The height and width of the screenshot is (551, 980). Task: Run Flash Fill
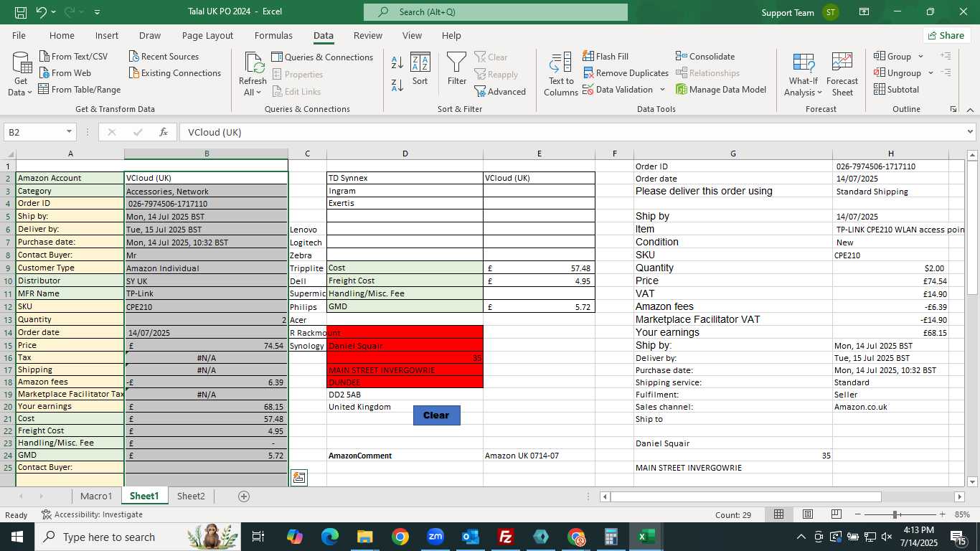pyautogui.click(x=605, y=57)
